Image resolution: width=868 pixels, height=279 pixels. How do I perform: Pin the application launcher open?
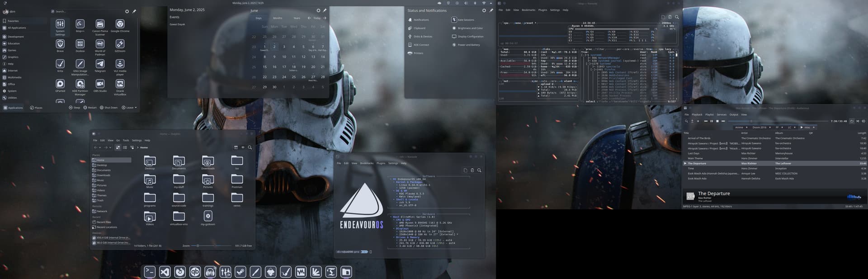(x=134, y=11)
